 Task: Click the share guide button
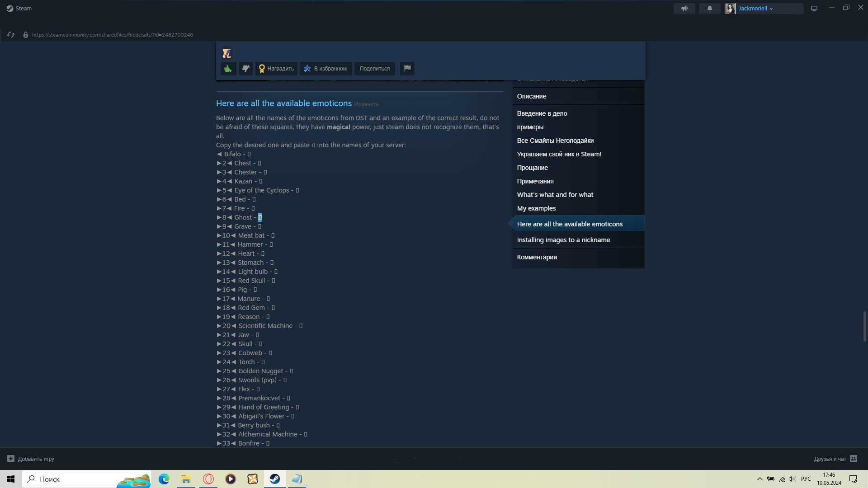pyautogui.click(x=374, y=69)
